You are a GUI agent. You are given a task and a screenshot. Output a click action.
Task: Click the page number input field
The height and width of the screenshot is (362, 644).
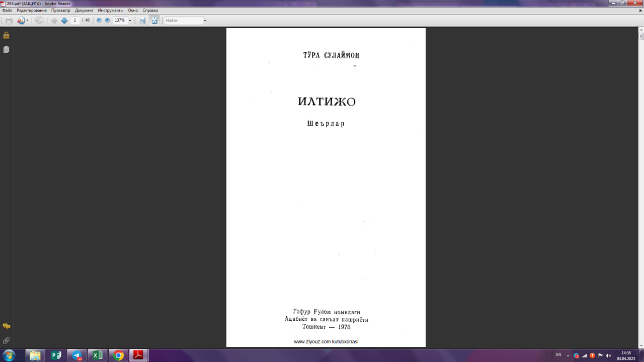tap(75, 21)
